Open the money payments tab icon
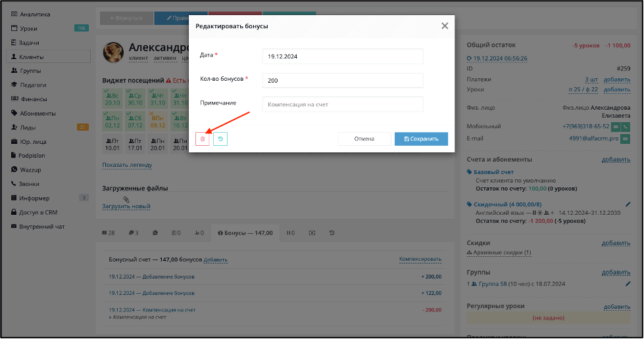The image size is (644, 339). pos(312,233)
